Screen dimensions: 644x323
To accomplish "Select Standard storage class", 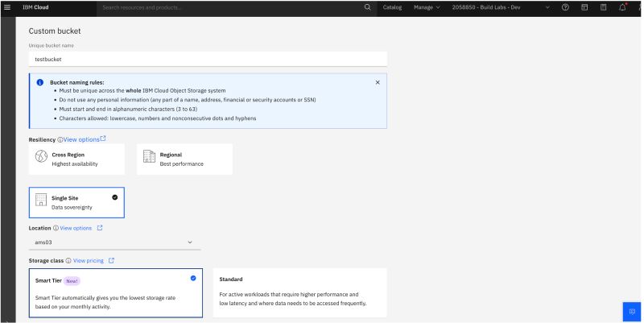I will coord(299,292).
